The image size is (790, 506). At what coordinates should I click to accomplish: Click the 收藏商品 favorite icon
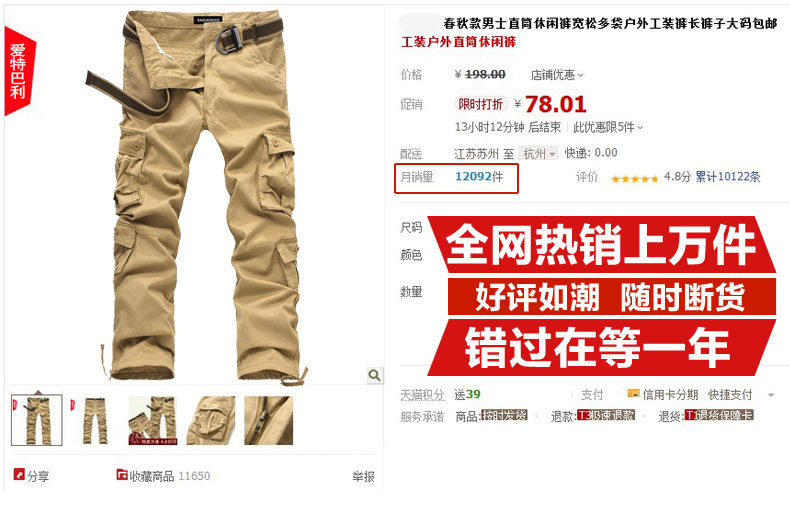(122, 475)
